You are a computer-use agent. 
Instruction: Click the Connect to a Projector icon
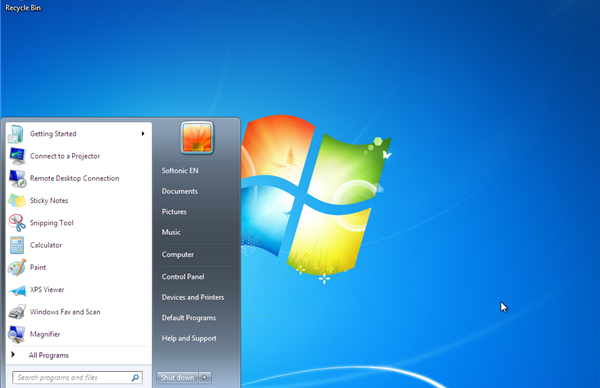(17, 156)
